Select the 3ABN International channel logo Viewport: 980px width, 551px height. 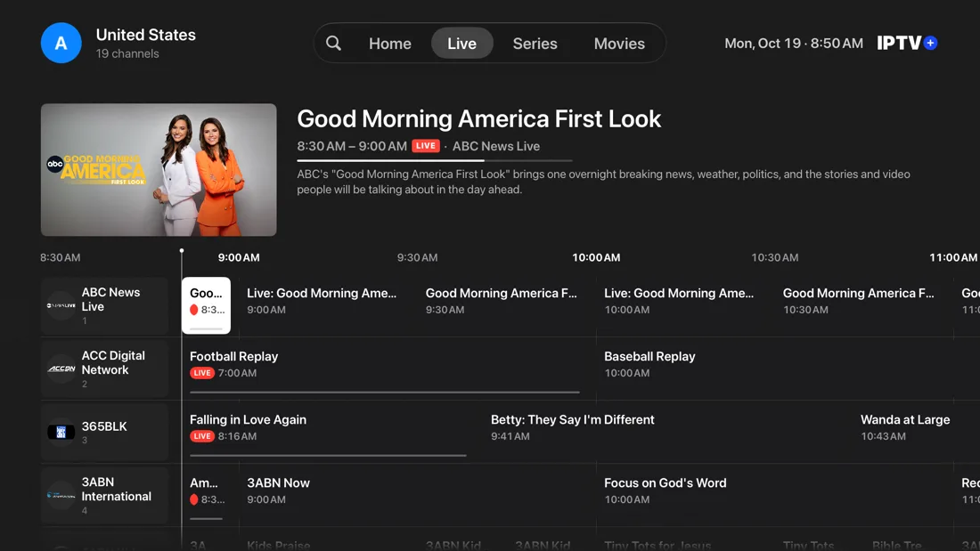coord(61,496)
